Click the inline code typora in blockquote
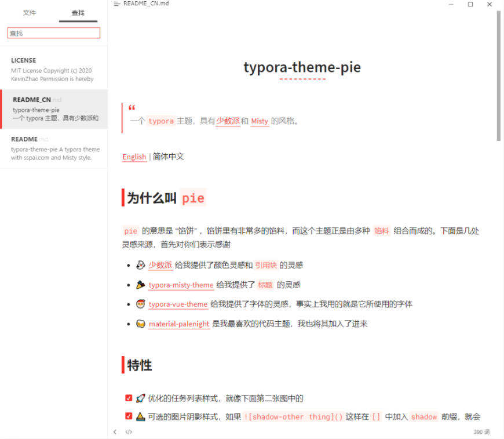Viewport: 504px width, 439px height. tap(161, 121)
